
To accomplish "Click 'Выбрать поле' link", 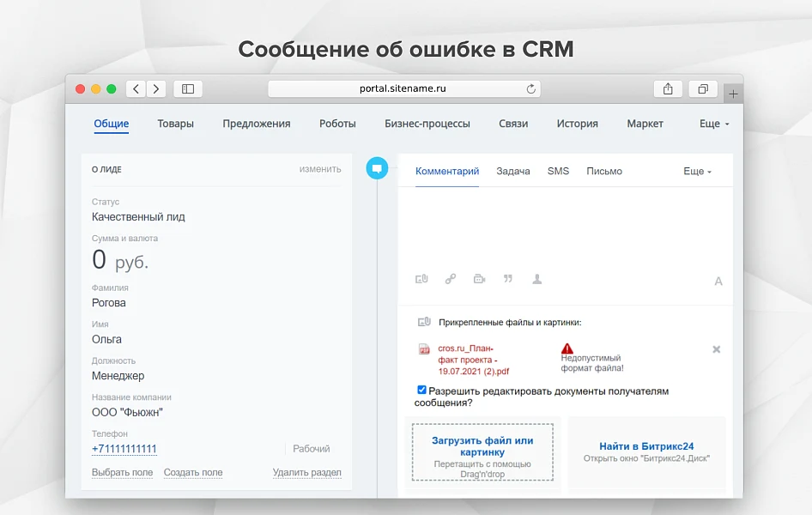I will tap(122, 473).
